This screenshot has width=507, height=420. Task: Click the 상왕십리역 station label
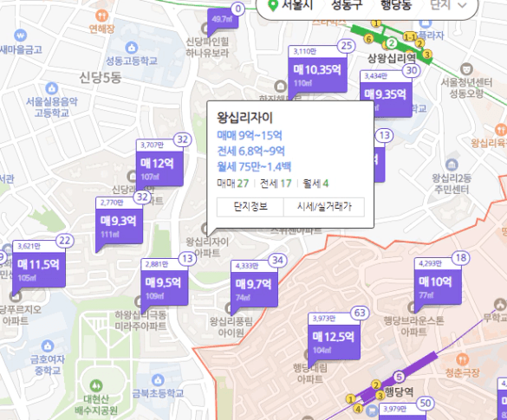click(392, 59)
